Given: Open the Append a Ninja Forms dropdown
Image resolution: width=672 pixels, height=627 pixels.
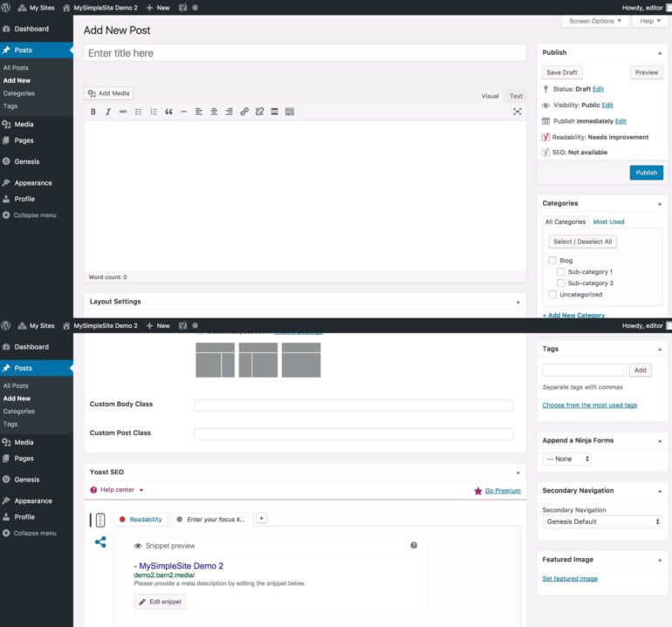Looking at the screenshot, I should point(567,459).
